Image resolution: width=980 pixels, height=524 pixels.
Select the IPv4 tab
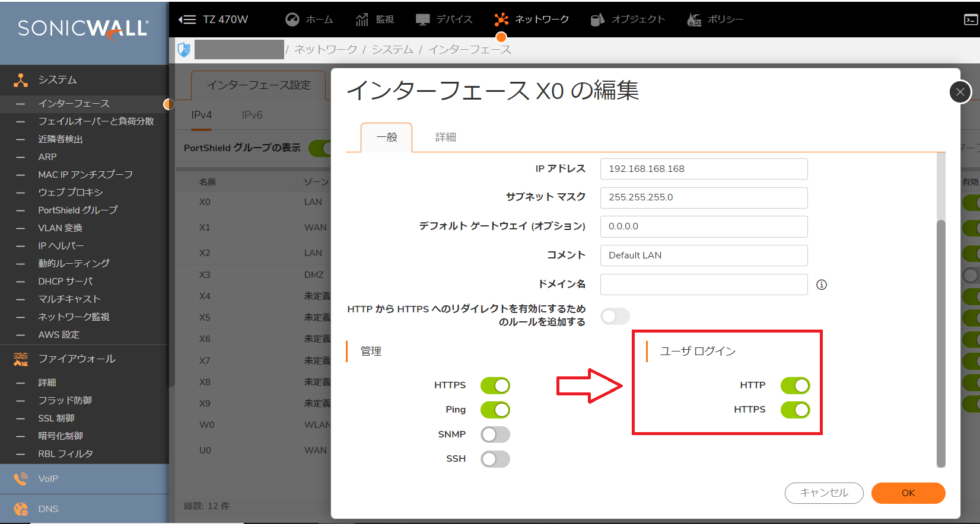(x=202, y=115)
